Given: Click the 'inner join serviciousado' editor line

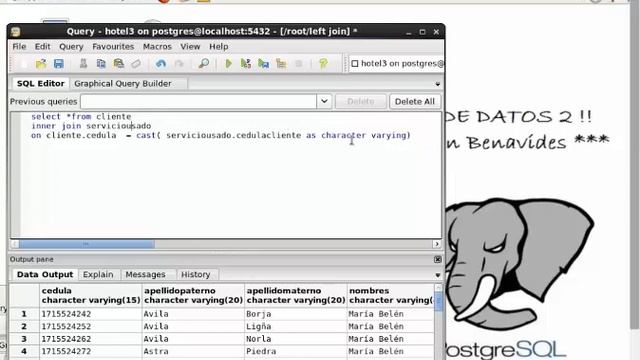Looking at the screenshot, I should (91, 126).
